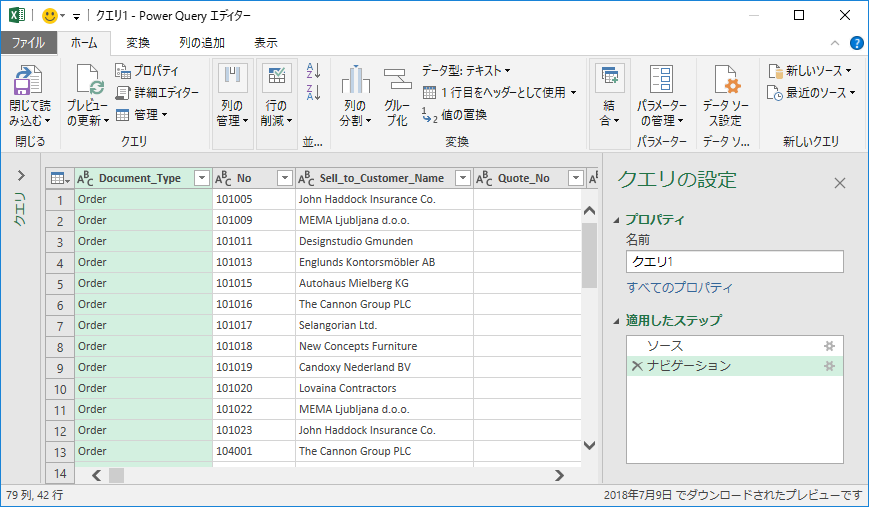869x507 pixels.
Task: Click the Close & Load (閉じて読み込む) icon
Action: click(28, 80)
